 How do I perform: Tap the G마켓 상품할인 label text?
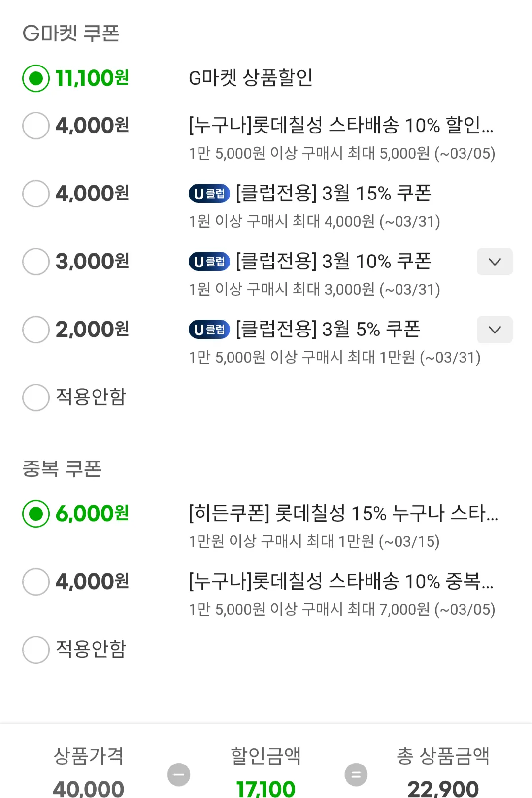coord(251,78)
